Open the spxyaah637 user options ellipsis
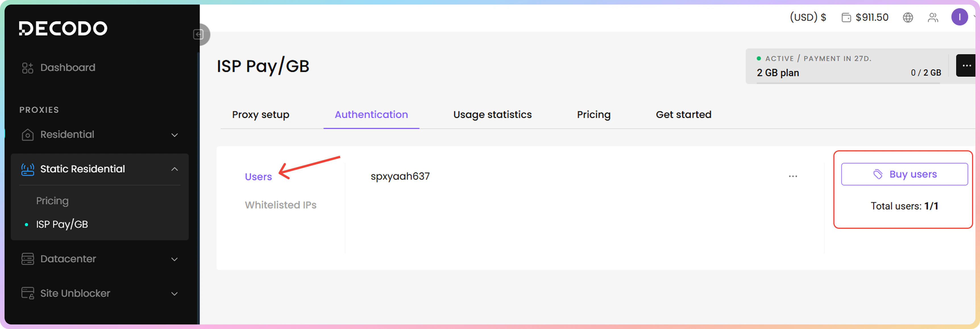980x329 pixels. click(x=793, y=176)
